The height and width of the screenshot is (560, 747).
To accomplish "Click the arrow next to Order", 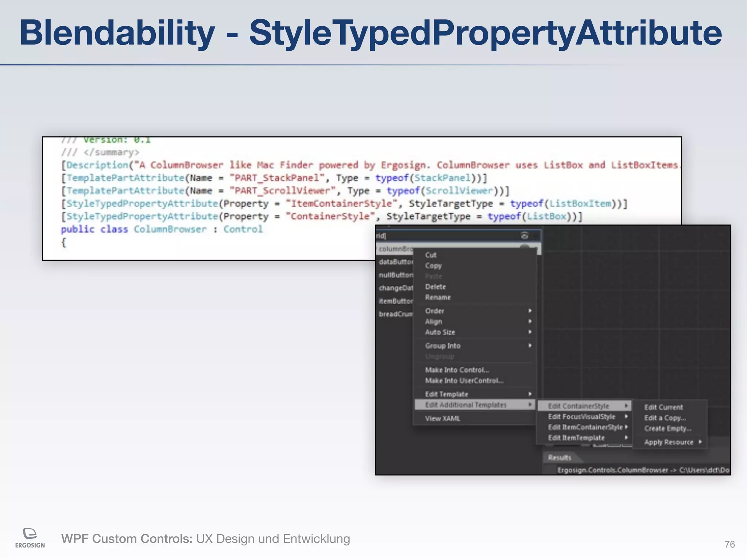I will tap(530, 311).
